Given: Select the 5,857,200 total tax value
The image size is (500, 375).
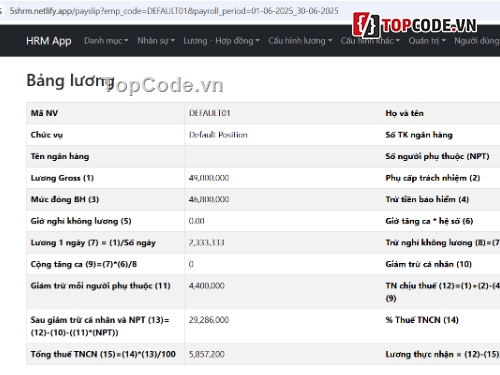Looking at the screenshot, I should point(206,354).
